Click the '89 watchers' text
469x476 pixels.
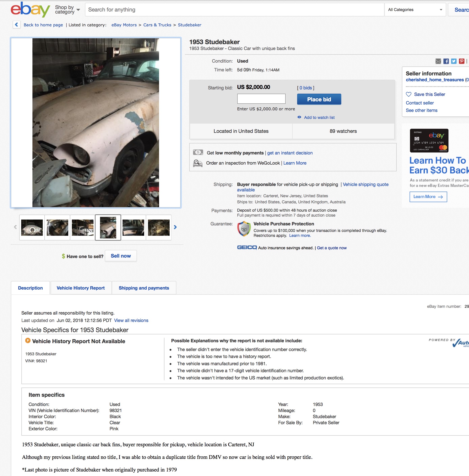click(x=343, y=131)
